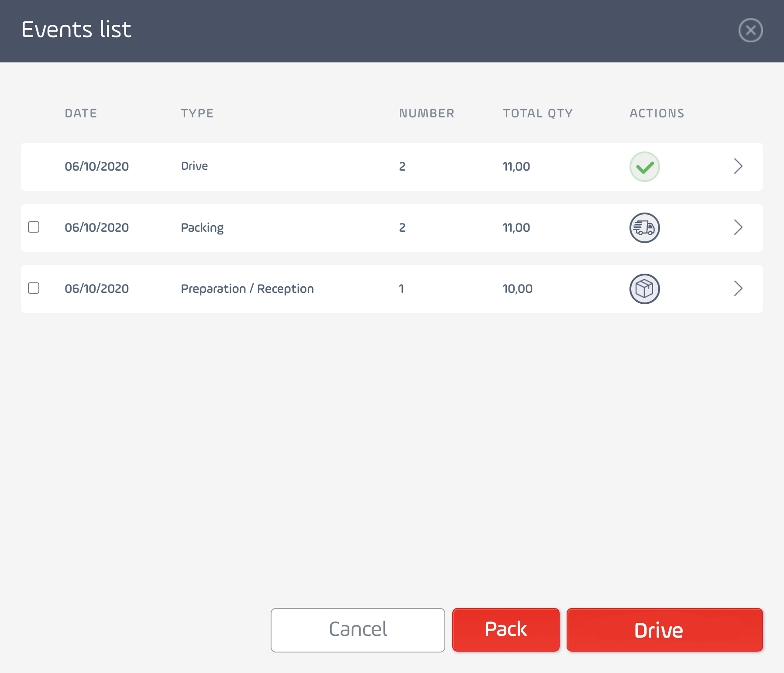Image resolution: width=784 pixels, height=673 pixels.
Task: Click the date in Preparation / Reception row
Action: pos(97,288)
